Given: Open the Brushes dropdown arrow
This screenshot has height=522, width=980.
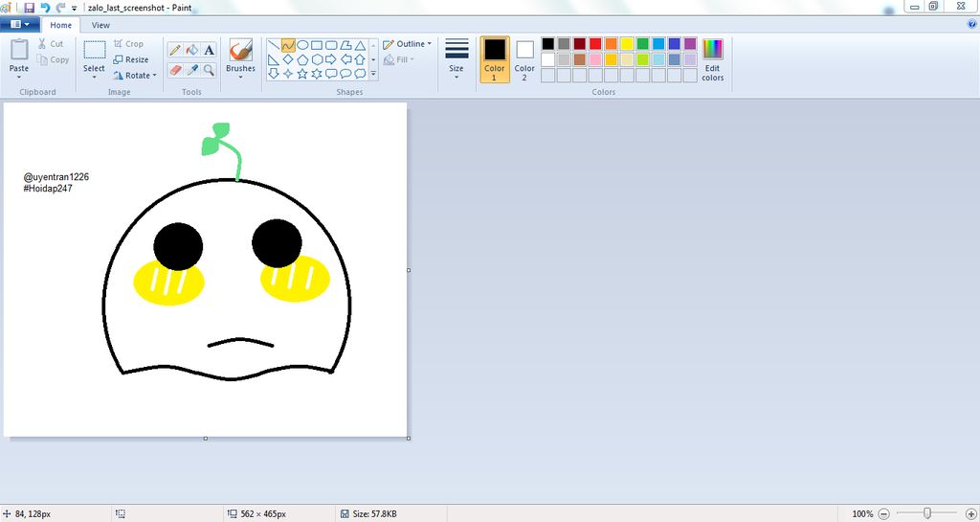Looking at the screenshot, I should [240, 78].
